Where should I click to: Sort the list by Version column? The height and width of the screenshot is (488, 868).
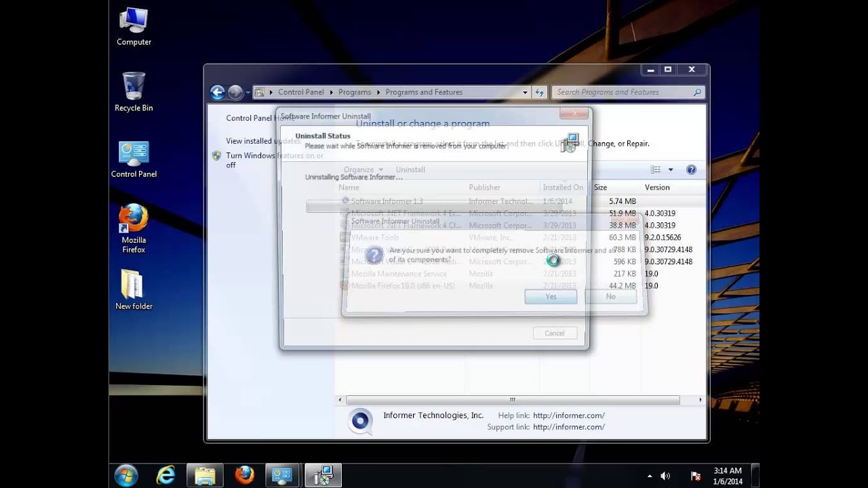pyautogui.click(x=657, y=187)
